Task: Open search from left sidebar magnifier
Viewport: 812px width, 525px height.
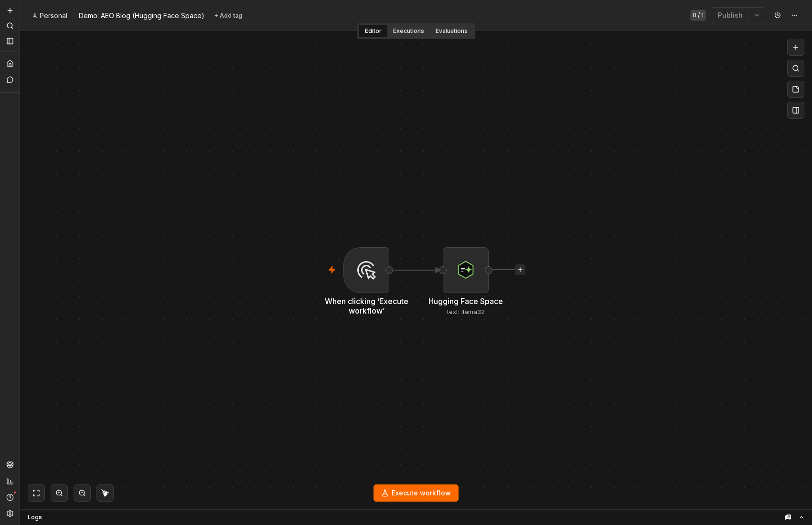Action: pyautogui.click(x=10, y=26)
